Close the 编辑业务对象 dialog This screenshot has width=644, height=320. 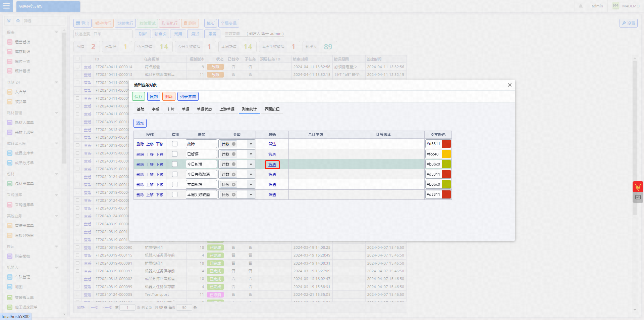509,85
